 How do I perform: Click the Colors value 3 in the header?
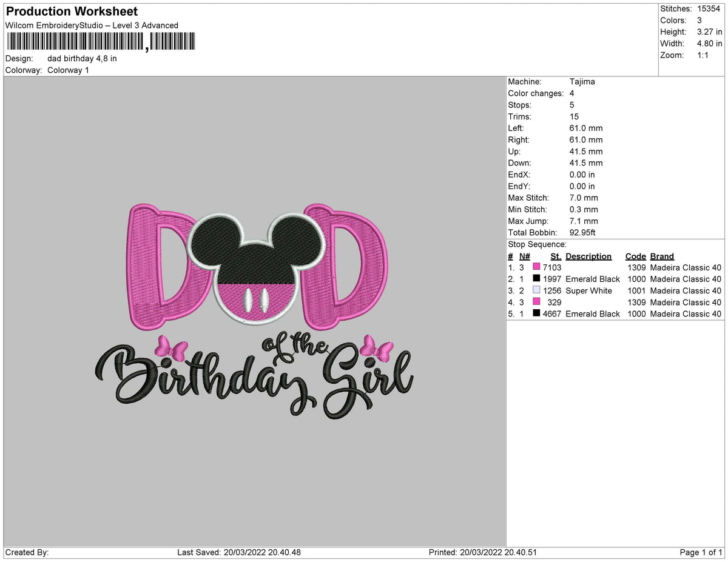pyautogui.click(x=699, y=20)
